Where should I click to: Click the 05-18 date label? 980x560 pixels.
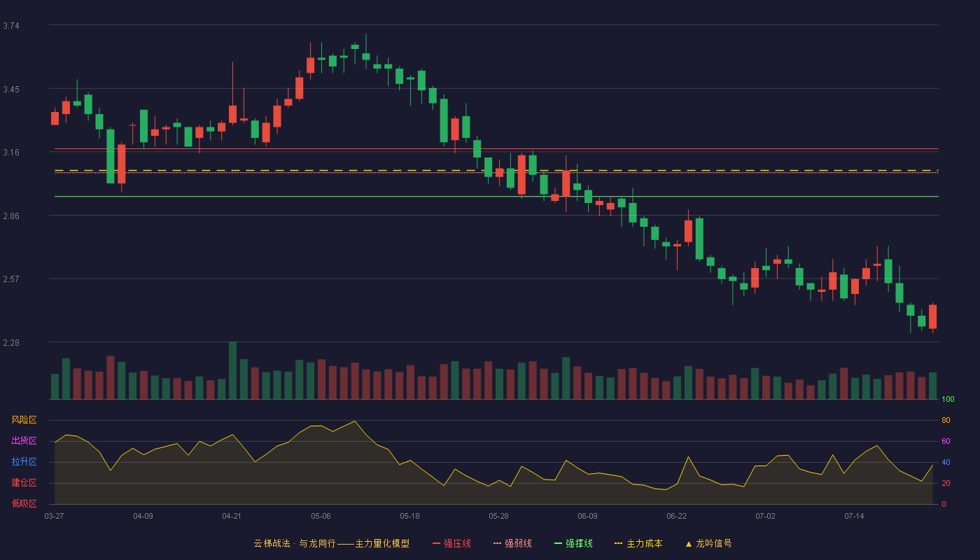point(409,516)
